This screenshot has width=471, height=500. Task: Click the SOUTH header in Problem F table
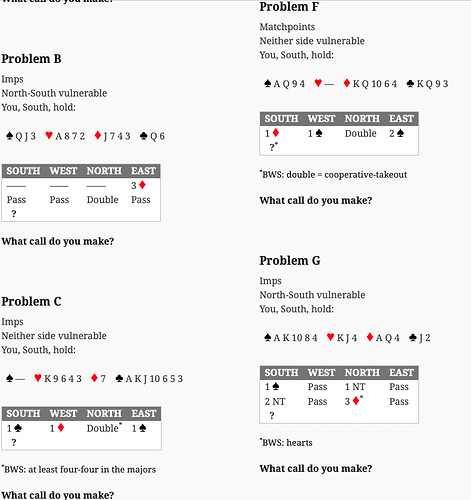click(x=281, y=119)
